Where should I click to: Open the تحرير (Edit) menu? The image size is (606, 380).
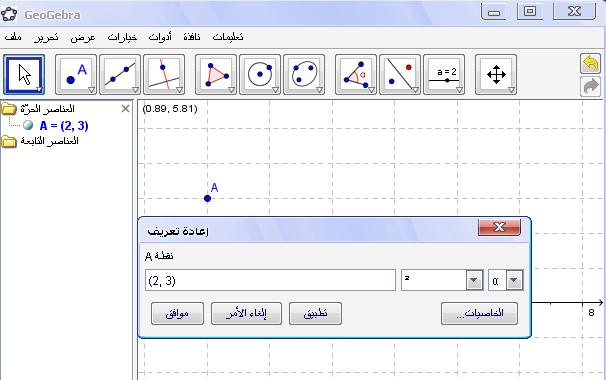point(46,37)
